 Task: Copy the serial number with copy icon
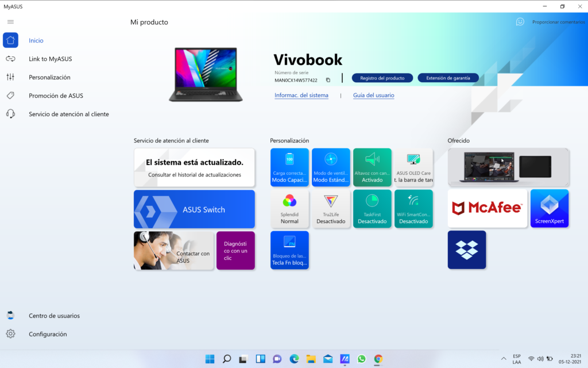click(x=328, y=80)
